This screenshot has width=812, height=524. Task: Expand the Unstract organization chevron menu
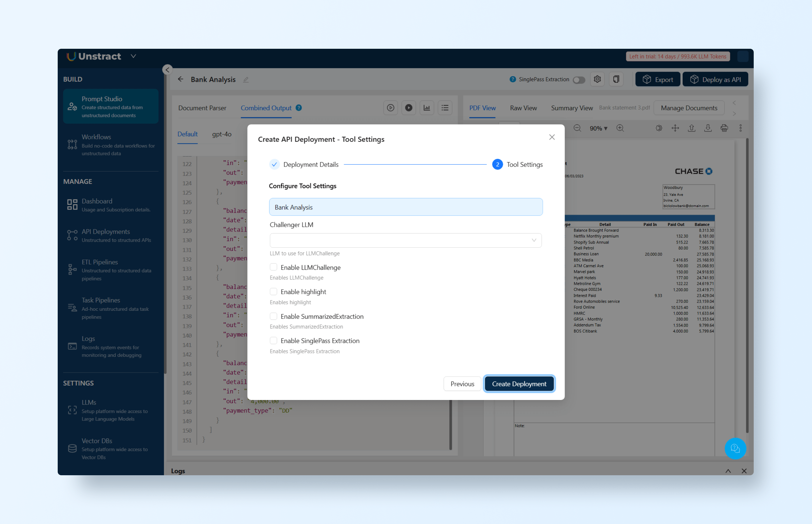tap(134, 56)
